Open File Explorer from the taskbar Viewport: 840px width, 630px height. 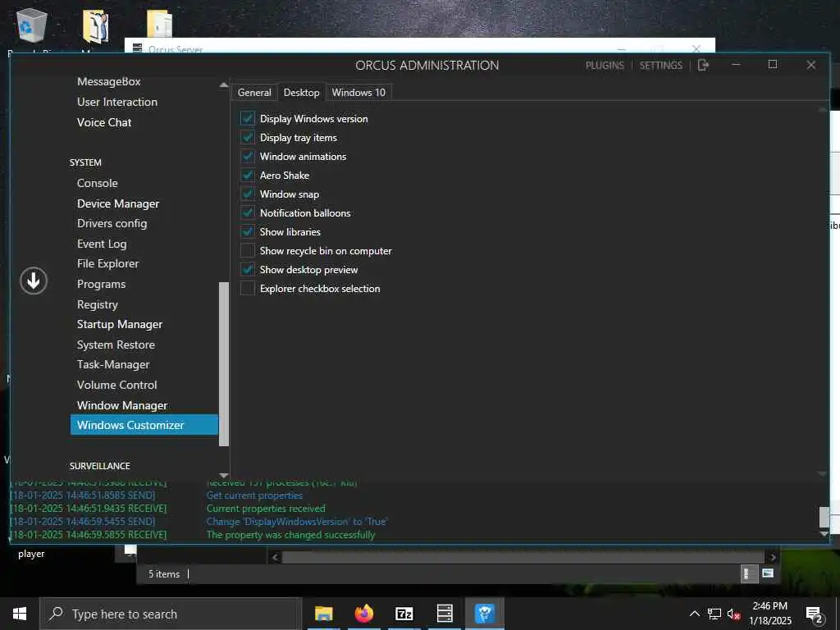[323, 614]
